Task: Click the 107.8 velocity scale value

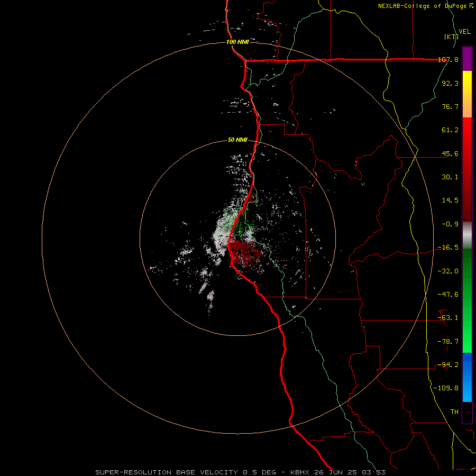Action: [x=448, y=59]
